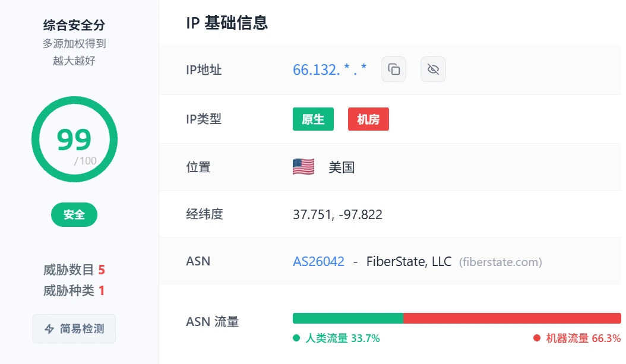Click the IP类型 row label
Screen dimensions: 626x364
[x=204, y=119]
